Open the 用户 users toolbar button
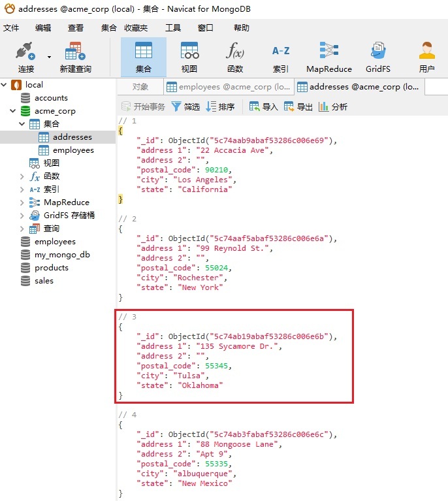This screenshot has width=448, height=501. click(427, 57)
